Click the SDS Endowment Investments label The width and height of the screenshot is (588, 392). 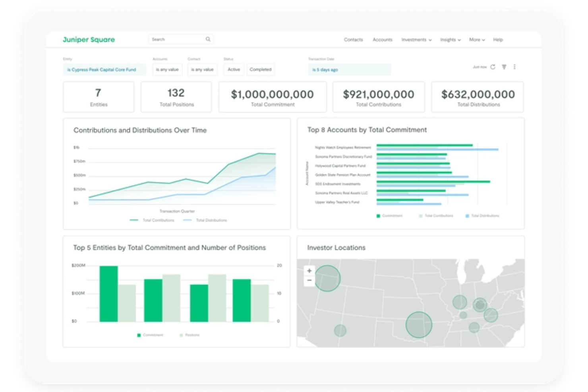tap(338, 184)
